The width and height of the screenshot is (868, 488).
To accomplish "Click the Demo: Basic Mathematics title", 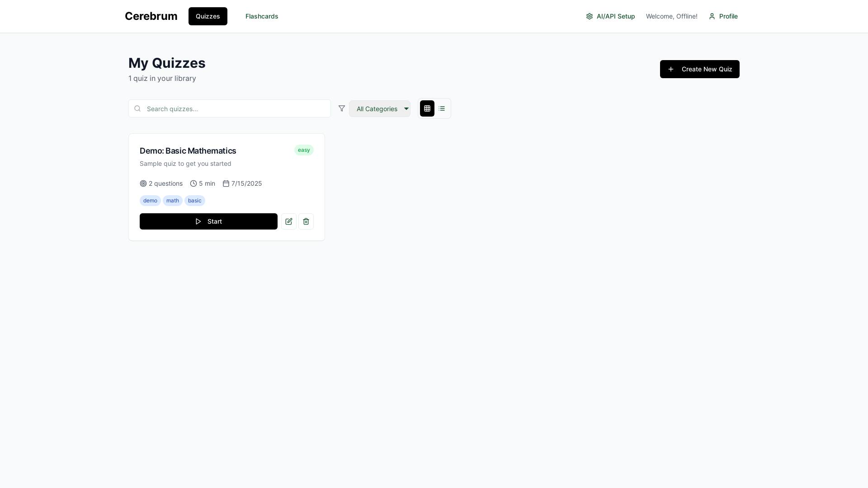I will pos(188,151).
